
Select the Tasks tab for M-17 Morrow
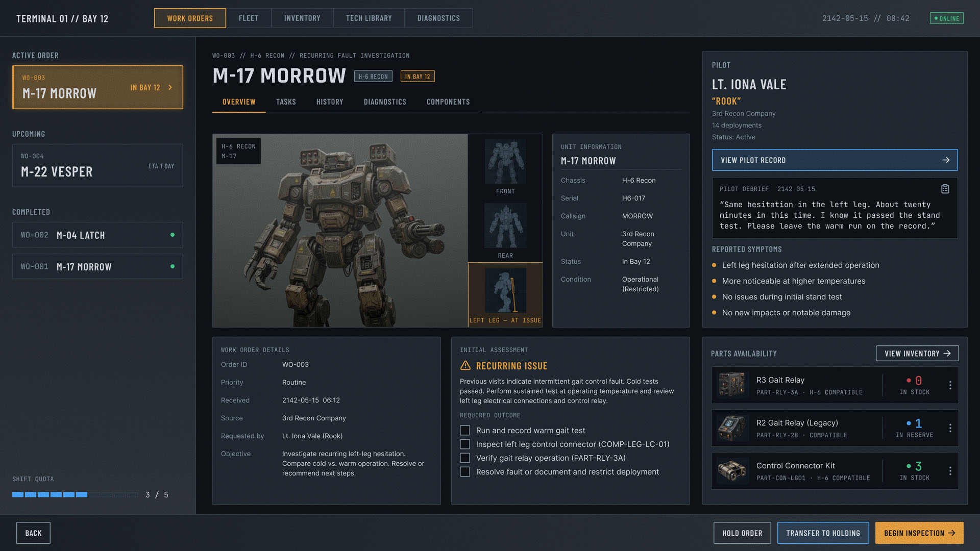[x=286, y=102]
